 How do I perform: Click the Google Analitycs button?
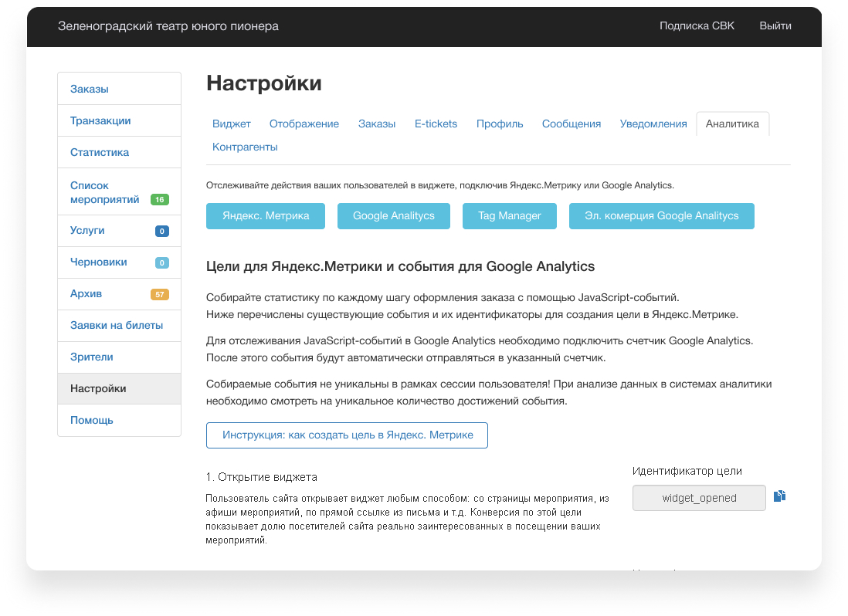pos(394,215)
